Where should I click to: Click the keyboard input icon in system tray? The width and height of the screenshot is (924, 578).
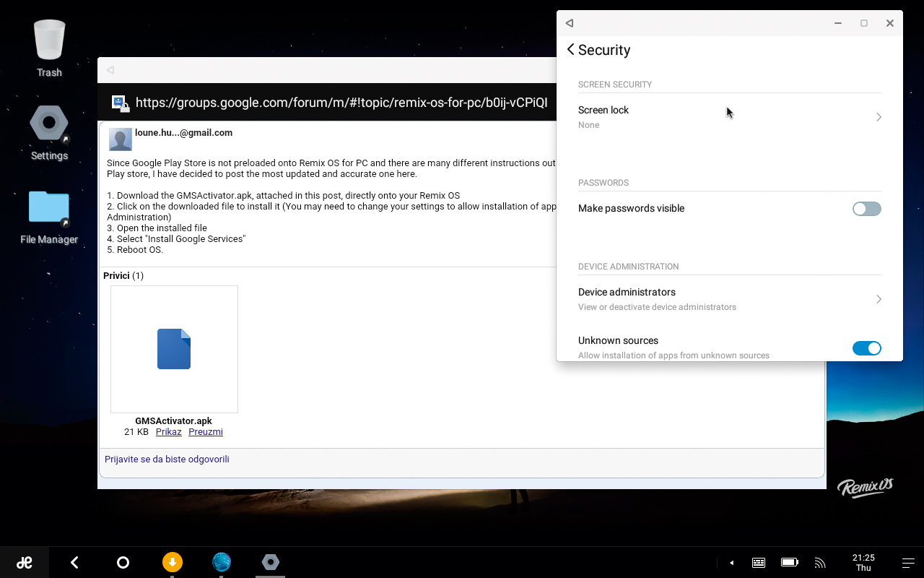(758, 562)
